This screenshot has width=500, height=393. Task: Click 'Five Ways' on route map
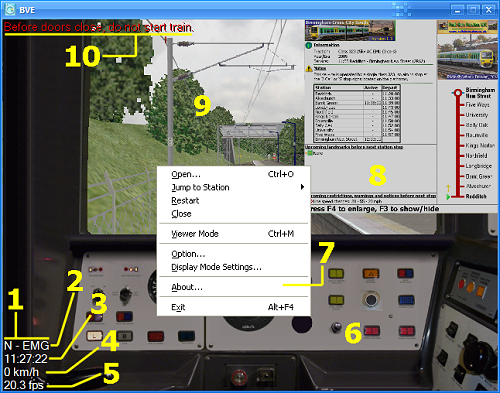tap(477, 105)
